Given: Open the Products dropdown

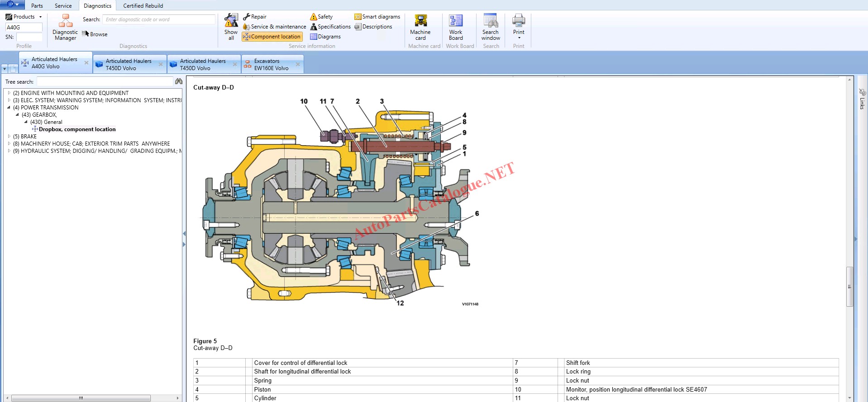Looking at the screenshot, I should point(24,17).
